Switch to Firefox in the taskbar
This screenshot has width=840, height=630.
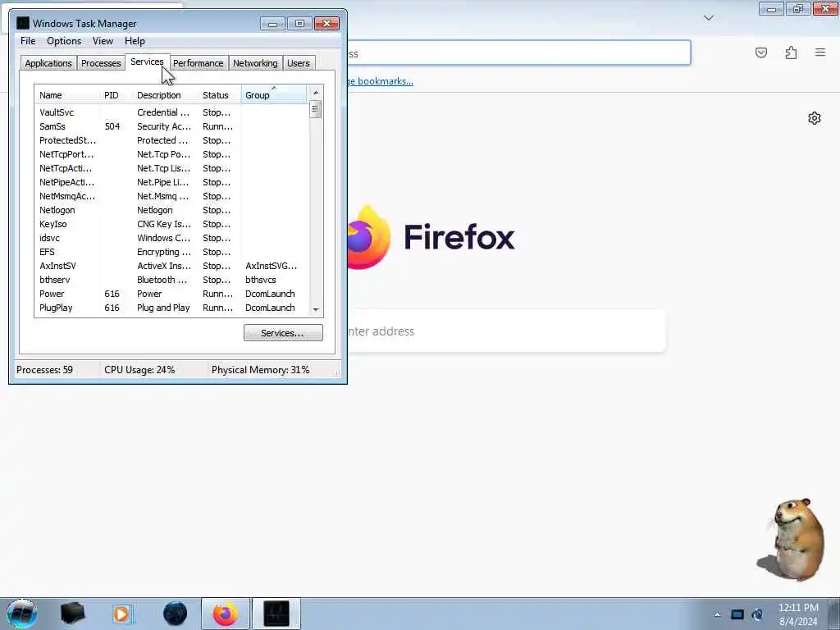(225, 614)
